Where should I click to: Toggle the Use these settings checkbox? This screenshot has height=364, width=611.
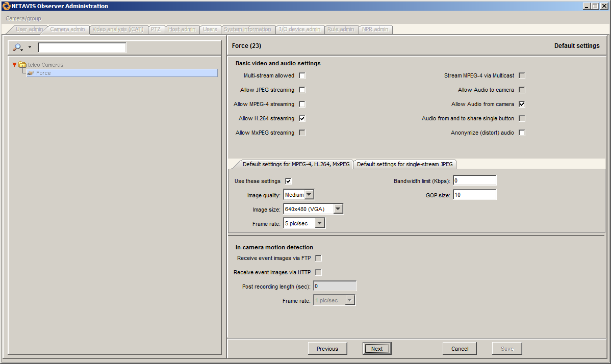pos(288,181)
